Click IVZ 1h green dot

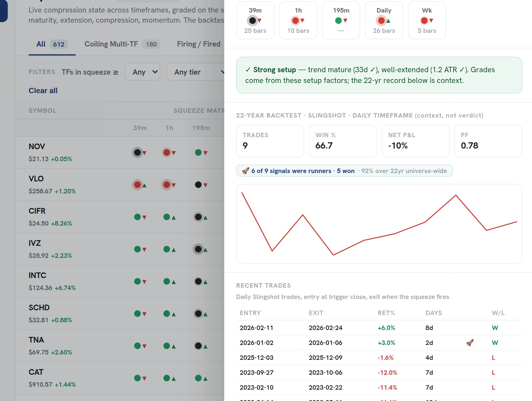pyautogui.click(x=167, y=249)
